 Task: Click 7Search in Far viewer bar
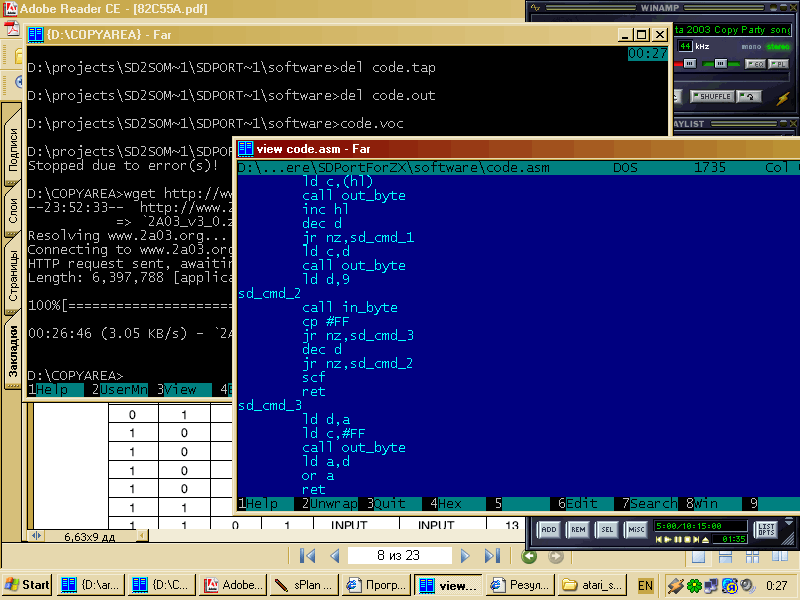pyautogui.click(x=650, y=504)
